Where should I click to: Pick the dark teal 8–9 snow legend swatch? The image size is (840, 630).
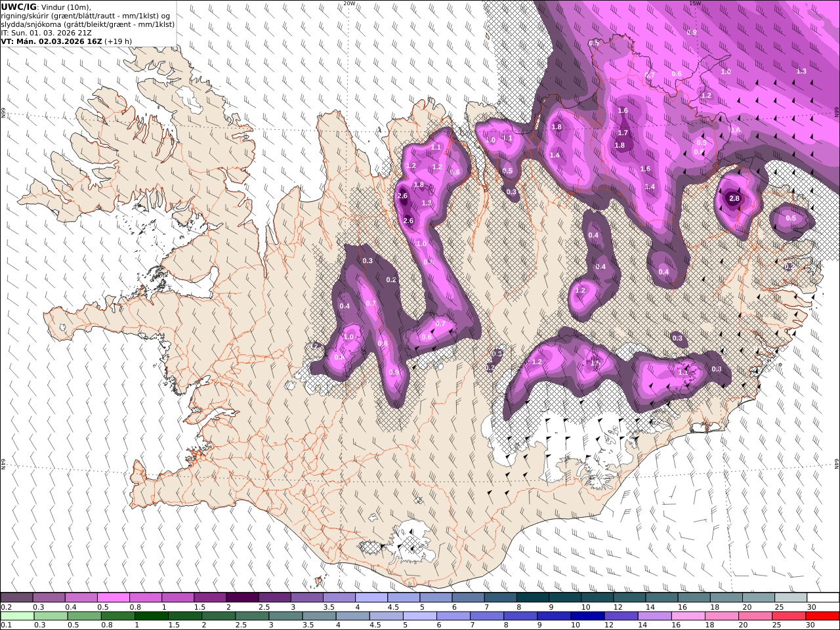coord(532,598)
